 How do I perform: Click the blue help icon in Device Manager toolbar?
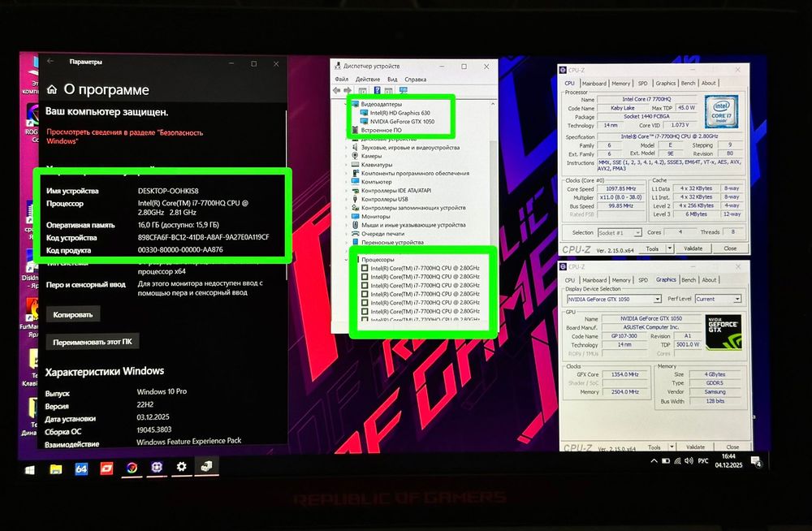(x=377, y=91)
